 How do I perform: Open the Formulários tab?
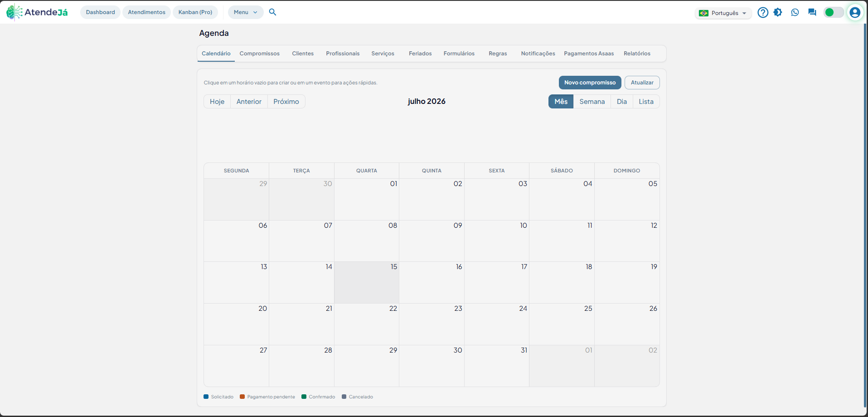[459, 54]
